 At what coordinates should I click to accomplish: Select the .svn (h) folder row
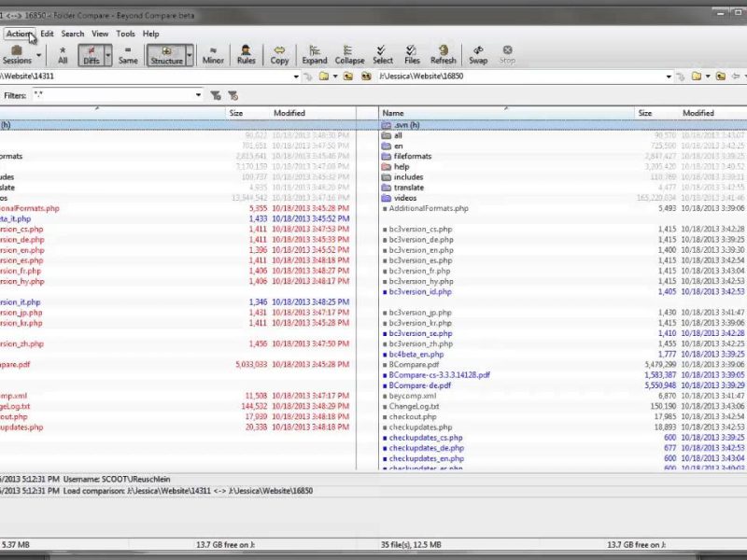[563, 125]
